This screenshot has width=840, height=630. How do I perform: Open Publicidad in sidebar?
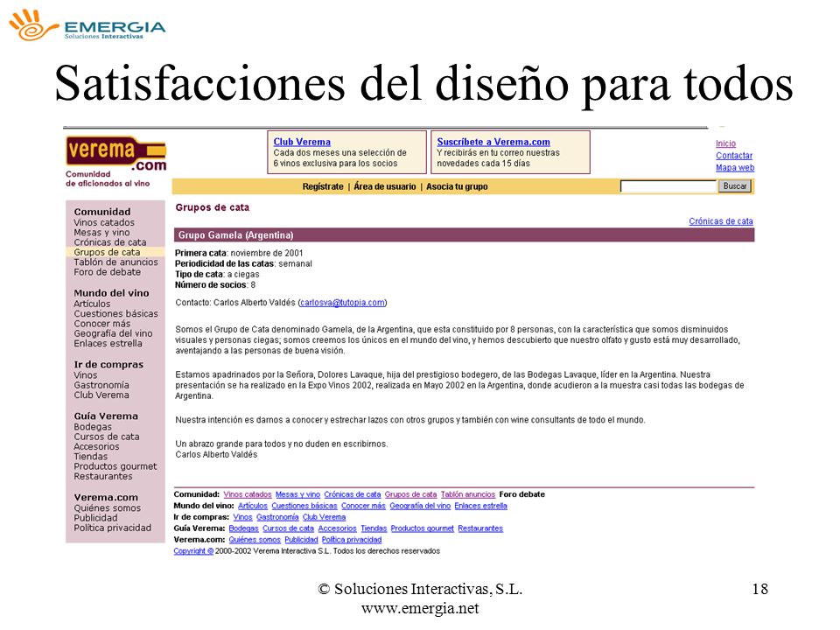95,518
